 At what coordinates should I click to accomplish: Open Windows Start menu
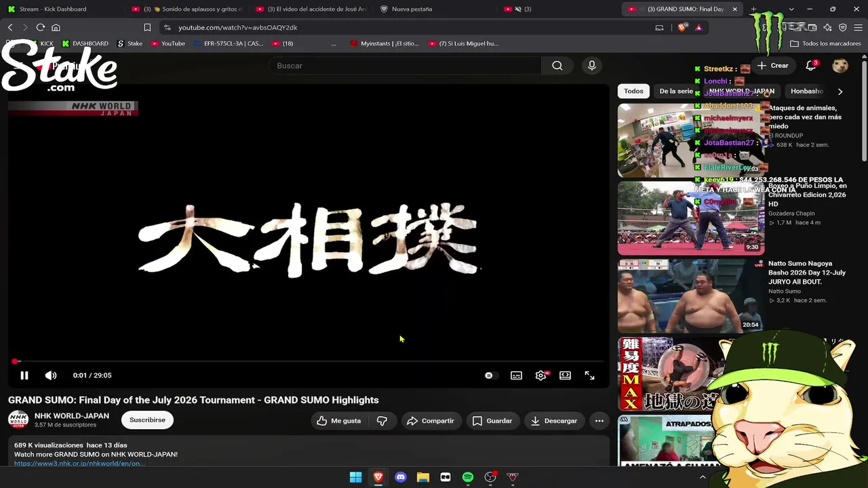pos(355,477)
